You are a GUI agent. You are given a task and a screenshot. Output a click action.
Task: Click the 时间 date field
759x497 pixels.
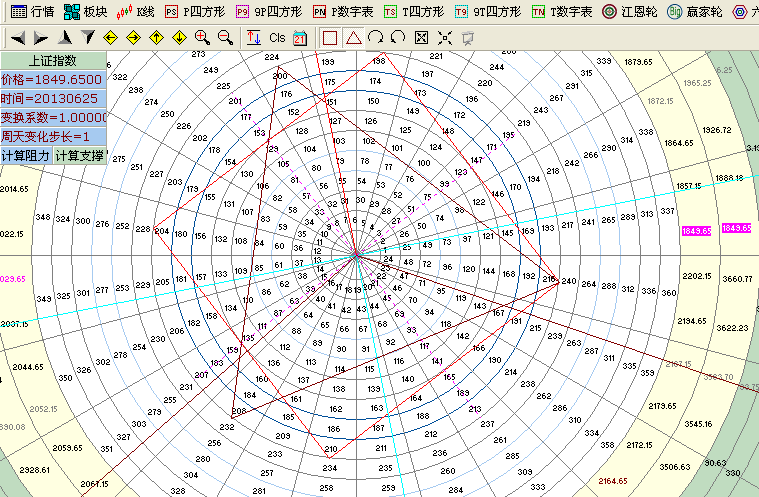(52, 98)
